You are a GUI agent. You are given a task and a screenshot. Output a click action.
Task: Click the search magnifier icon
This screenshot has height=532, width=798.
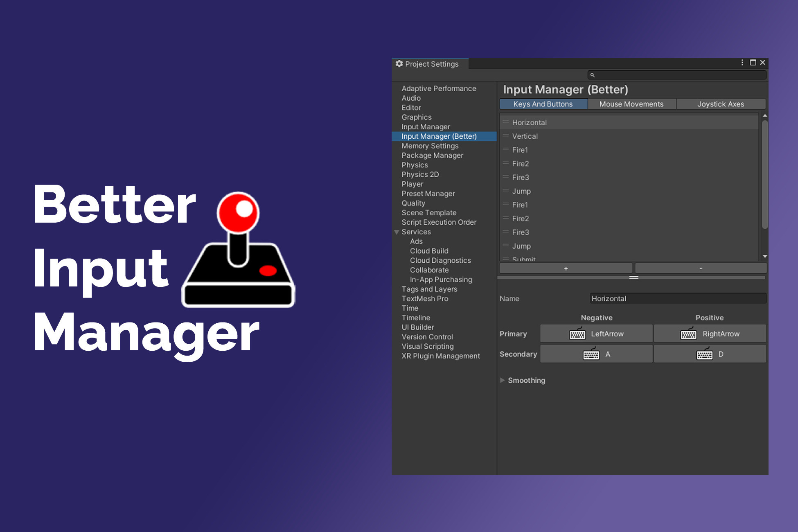[x=592, y=75]
